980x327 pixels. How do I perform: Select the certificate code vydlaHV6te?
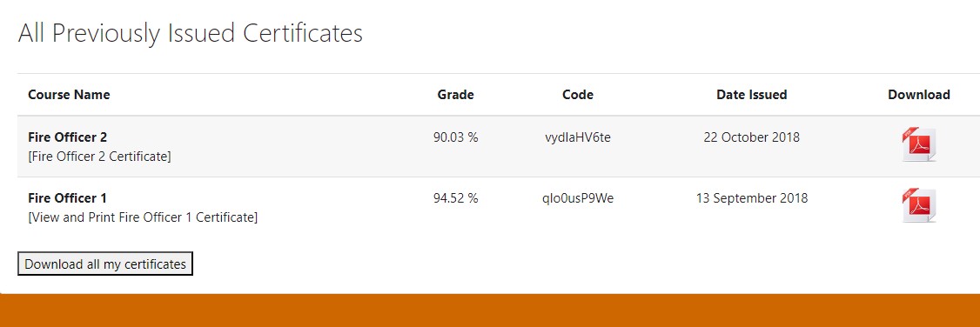pos(578,137)
